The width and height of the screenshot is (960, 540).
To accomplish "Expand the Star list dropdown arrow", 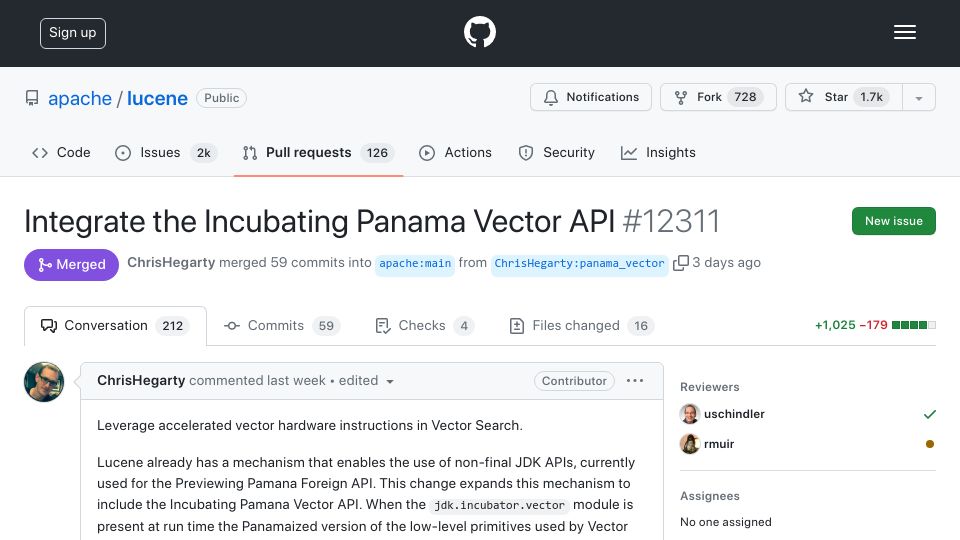I will point(918,98).
